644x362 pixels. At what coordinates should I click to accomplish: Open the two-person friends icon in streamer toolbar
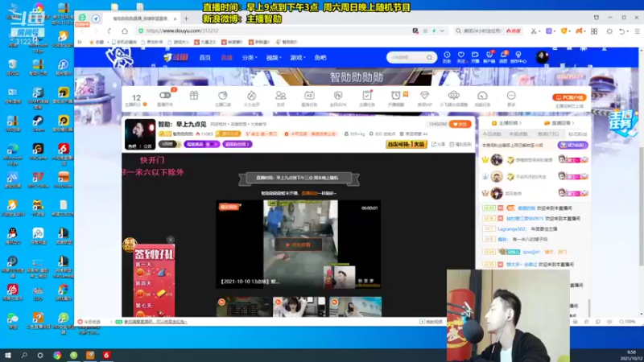[280, 96]
